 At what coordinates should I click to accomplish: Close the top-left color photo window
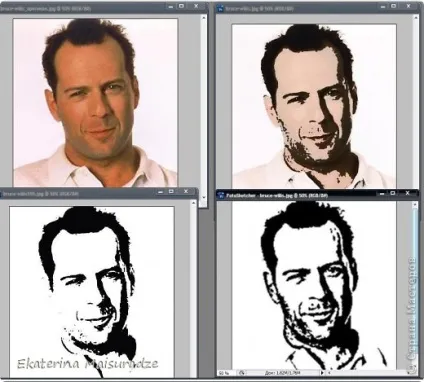196,6
